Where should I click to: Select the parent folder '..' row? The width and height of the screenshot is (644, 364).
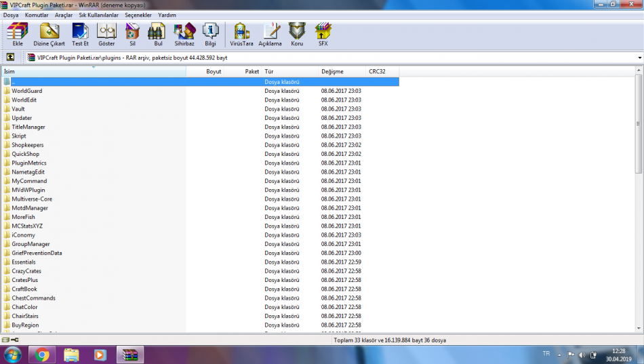point(201,82)
